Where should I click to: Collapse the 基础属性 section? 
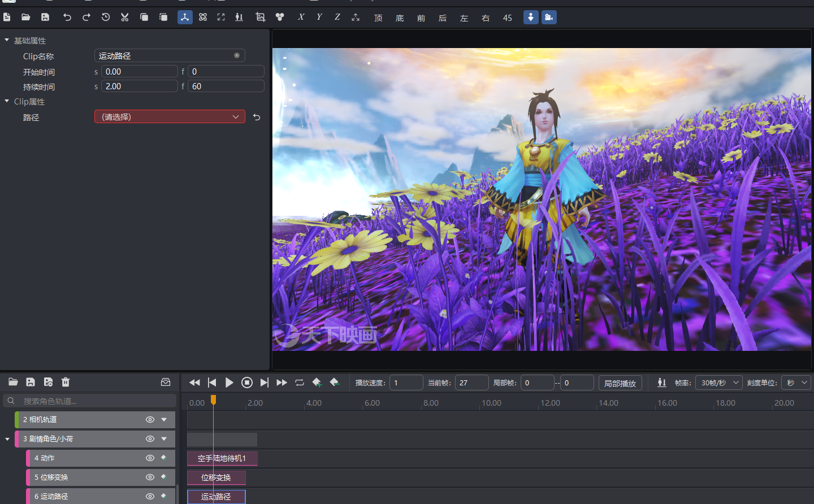pyautogui.click(x=7, y=40)
